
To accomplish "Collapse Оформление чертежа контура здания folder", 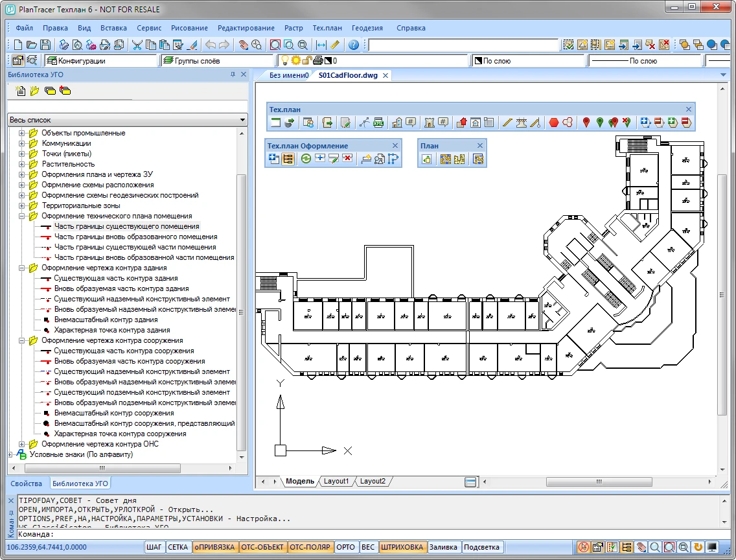I will 22,268.
